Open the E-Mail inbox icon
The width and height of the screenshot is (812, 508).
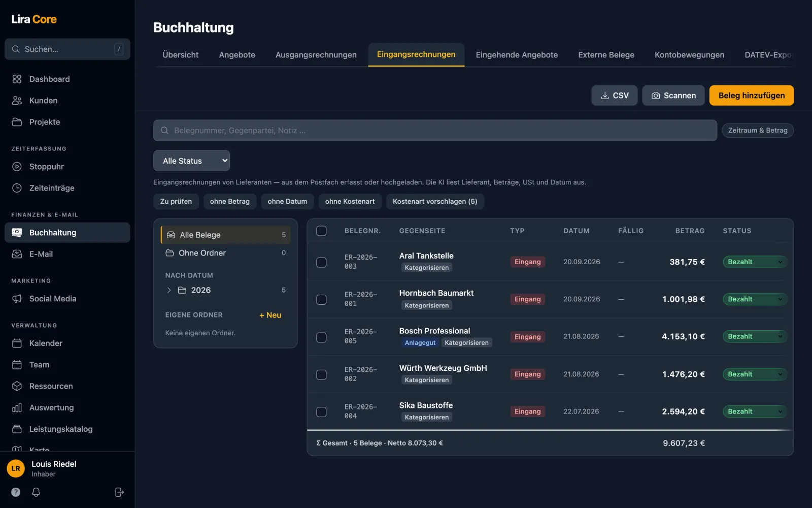(17, 254)
